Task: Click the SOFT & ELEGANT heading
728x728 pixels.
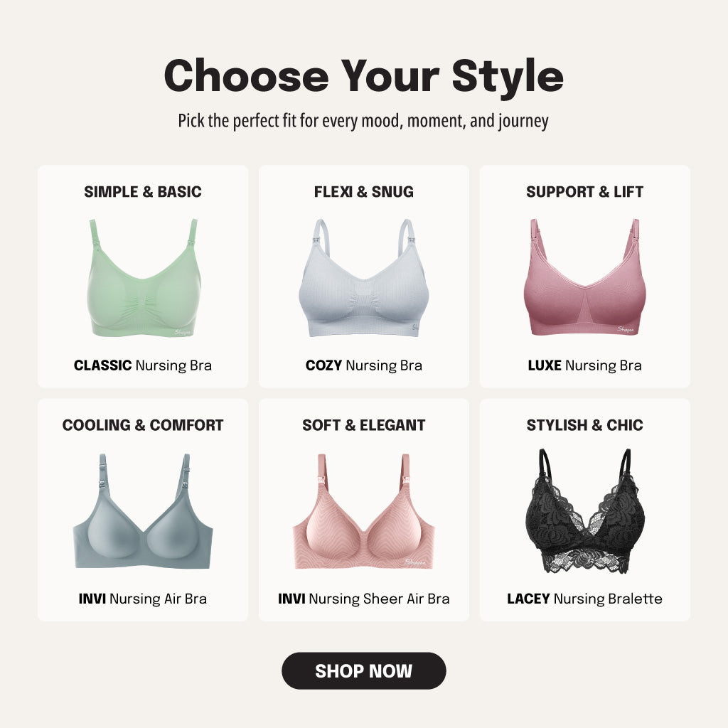Action: click(363, 425)
